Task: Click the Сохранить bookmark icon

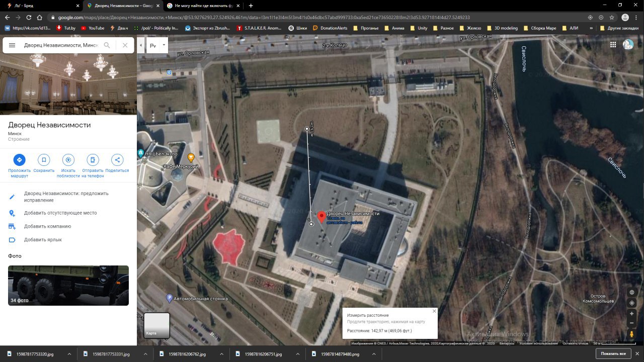Action: [x=44, y=160]
